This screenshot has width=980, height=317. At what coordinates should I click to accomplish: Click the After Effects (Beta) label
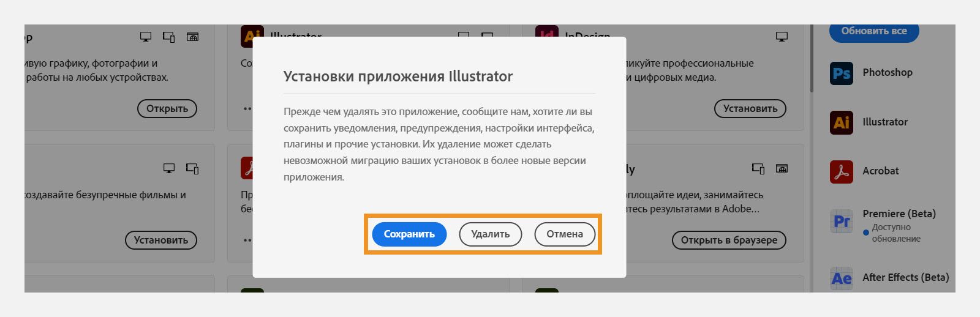click(906, 277)
